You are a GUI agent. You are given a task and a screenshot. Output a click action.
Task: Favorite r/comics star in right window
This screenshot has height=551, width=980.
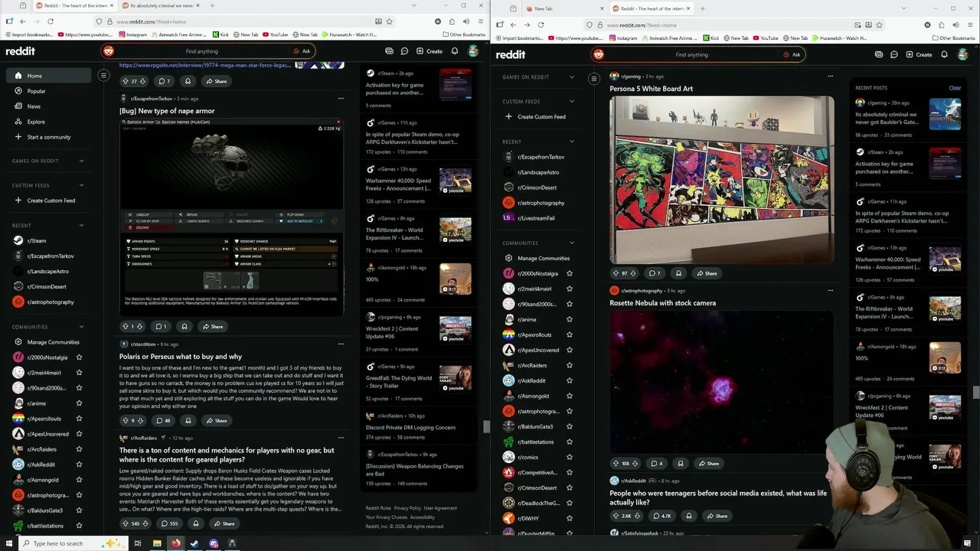(x=569, y=457)
